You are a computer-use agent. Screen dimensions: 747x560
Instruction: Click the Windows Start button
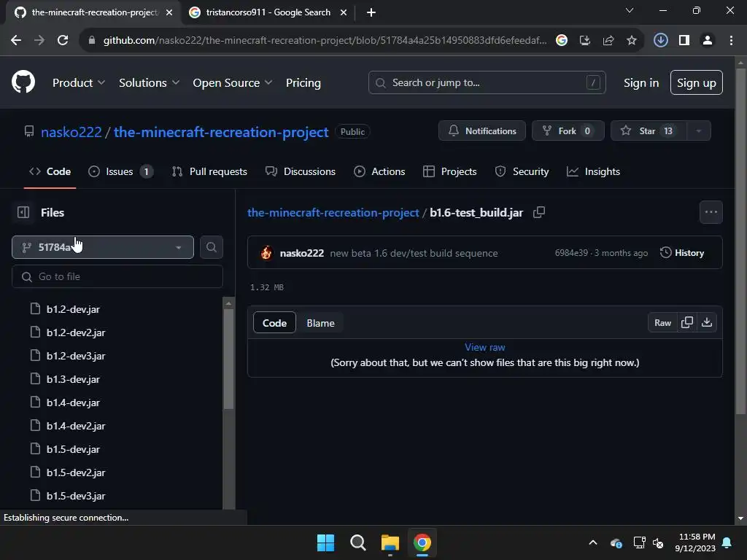pyautogui.click(x=325, y=542)
